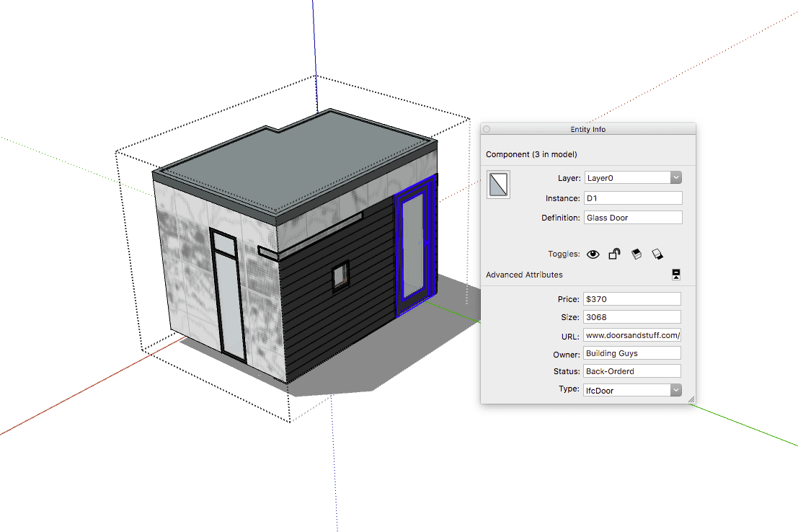The width and height of the screenshot is (798, 532).
Task: Toggle the Cast Shadows icon
Action: coord(637,254)
